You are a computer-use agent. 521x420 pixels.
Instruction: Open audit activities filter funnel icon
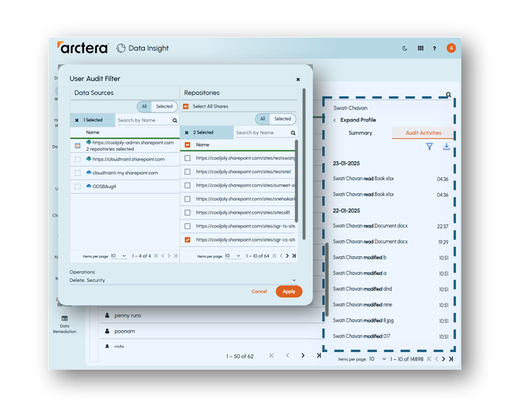(429, 146)
